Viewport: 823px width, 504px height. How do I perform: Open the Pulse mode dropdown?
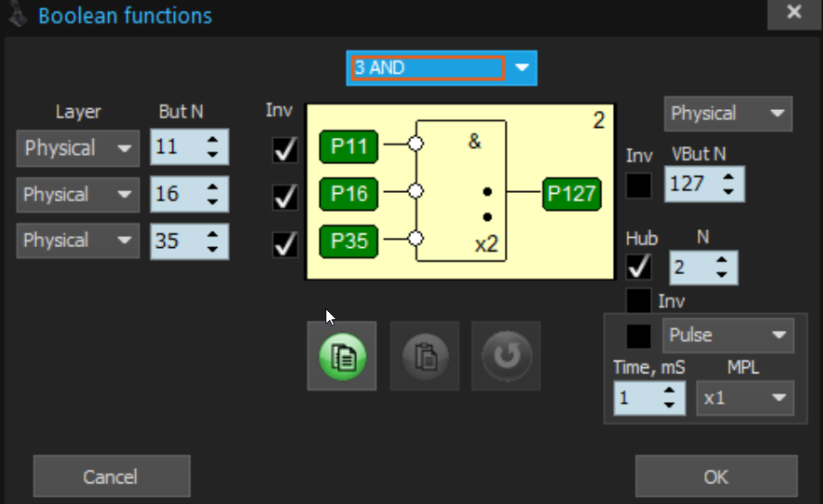pos(728,335)
